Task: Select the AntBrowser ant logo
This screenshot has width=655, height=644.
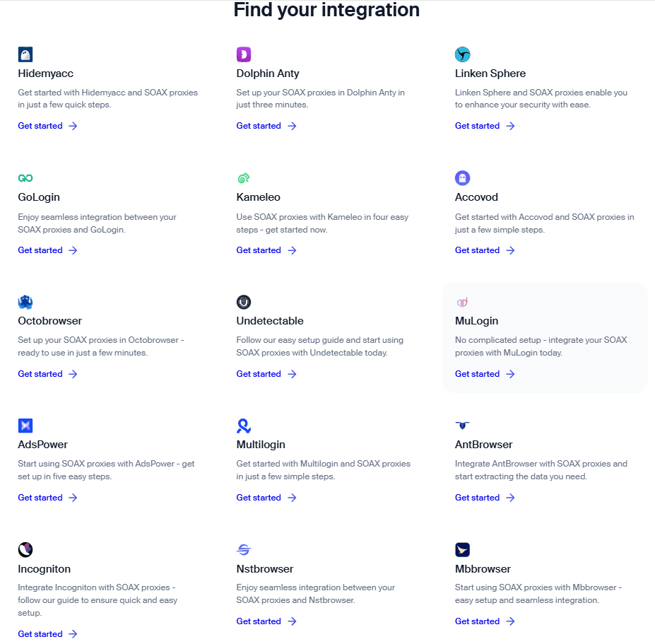Action: (x=462, y=426)
